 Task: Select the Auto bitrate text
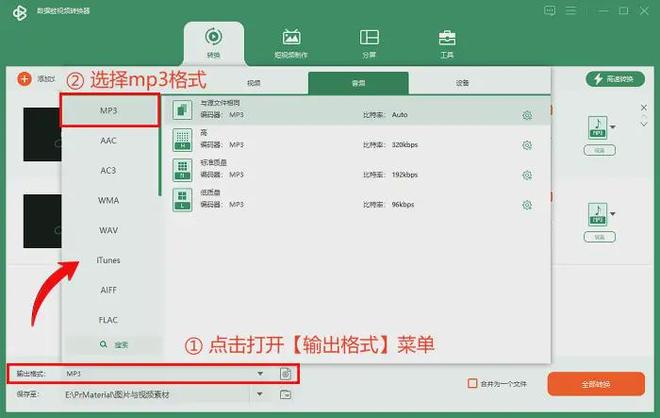point(399,114)
